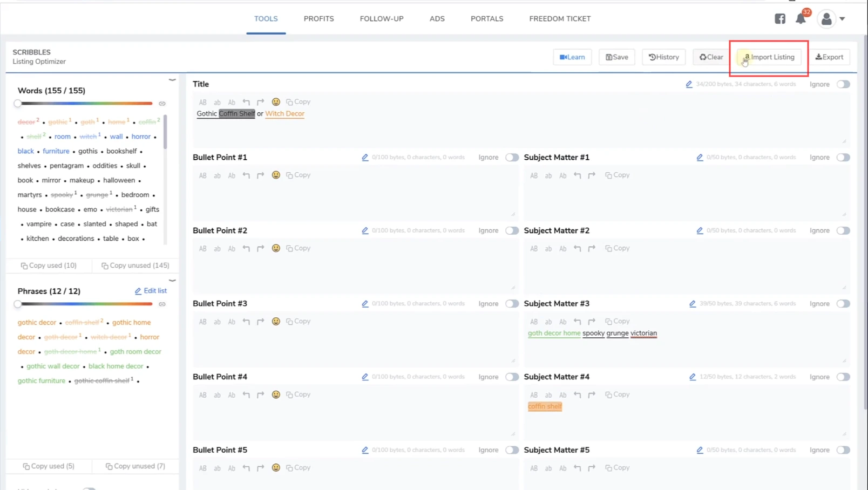This screenshot has width=868, height=490.
Task: Click undo arrow in Title toolbar
Action: pyautogui.click(x=246, y=102)
